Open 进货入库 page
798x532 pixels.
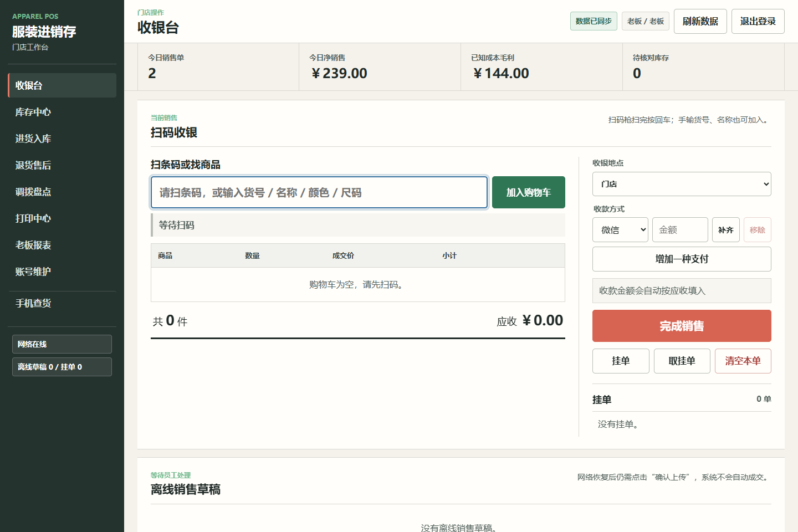(62, 139)
